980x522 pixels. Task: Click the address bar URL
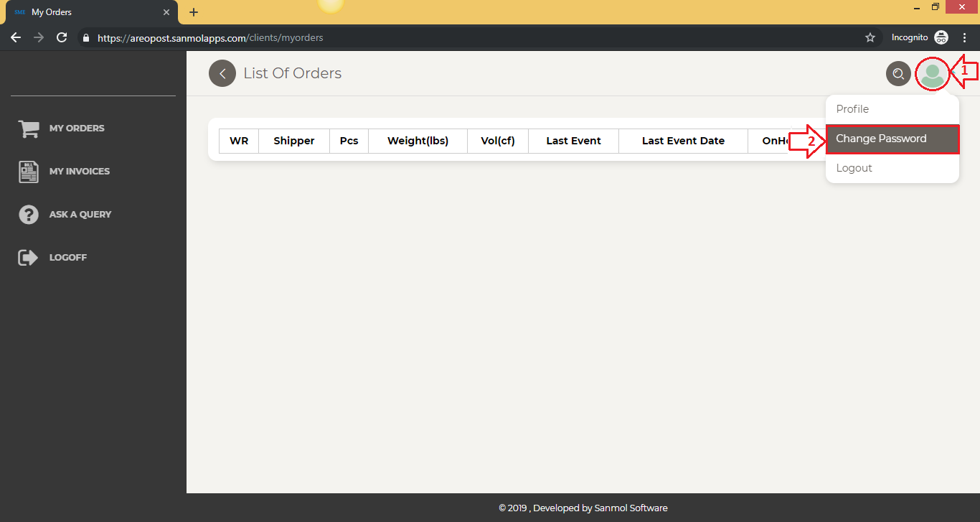coord(210,38)
